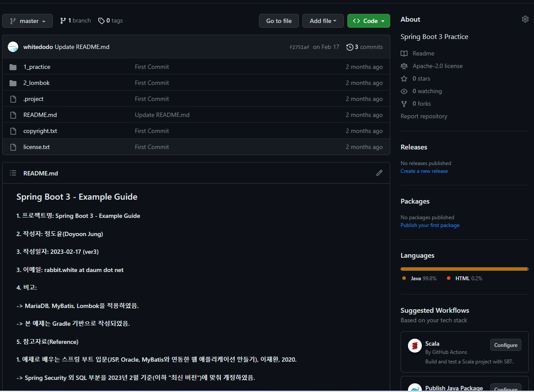Click the HTML red color dot
The image size is (534, 392).
449,278
